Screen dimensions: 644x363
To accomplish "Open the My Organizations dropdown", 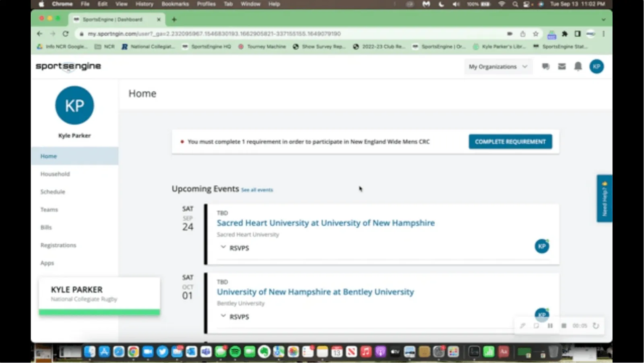I will [x=498, y=66].
